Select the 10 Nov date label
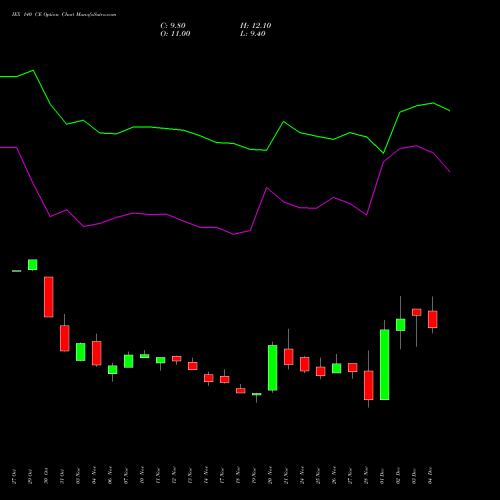This screenshot has height=500, width=500. (x=142, y=476)
